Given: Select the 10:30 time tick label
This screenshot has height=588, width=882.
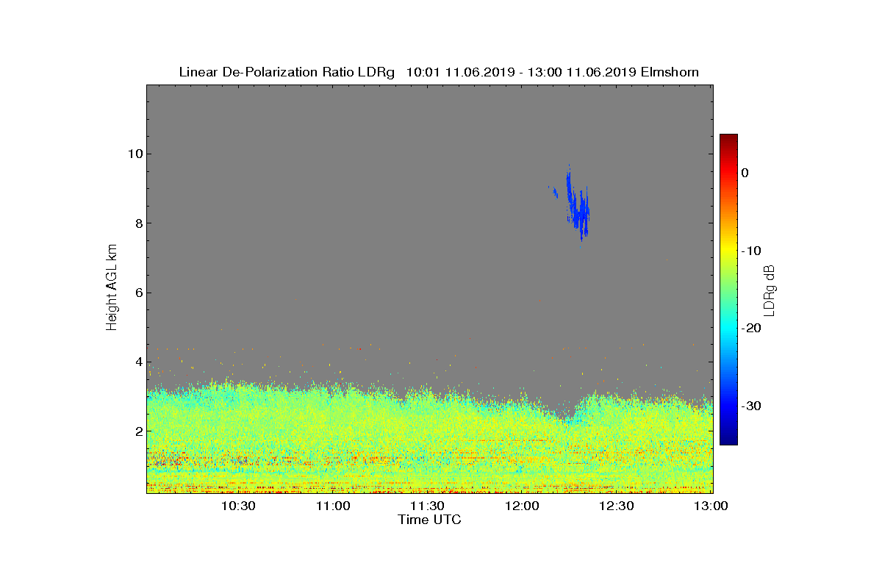Looking at the screenshot, I should 238,506.
